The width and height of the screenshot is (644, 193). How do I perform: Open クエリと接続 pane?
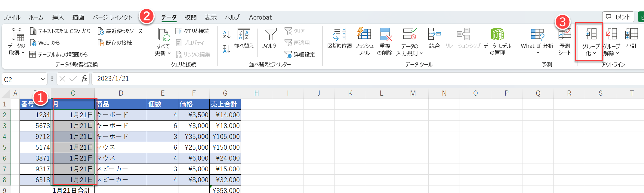(192, 31)
